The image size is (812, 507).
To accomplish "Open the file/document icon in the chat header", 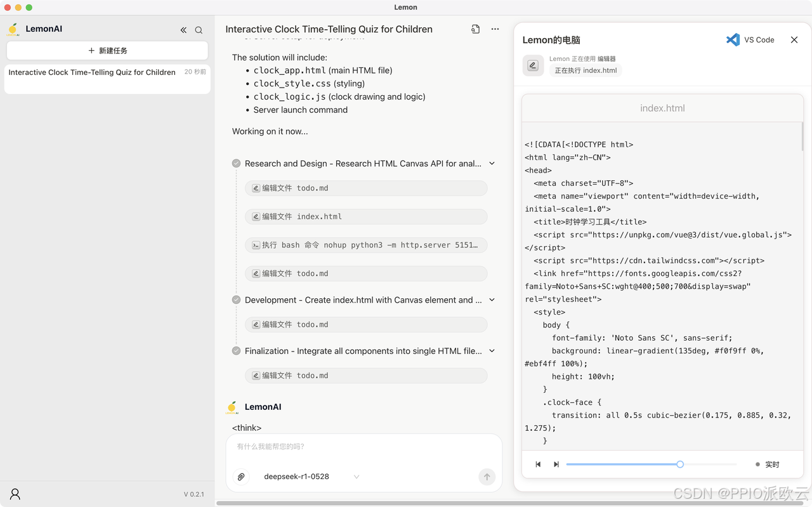I will 475,29.
